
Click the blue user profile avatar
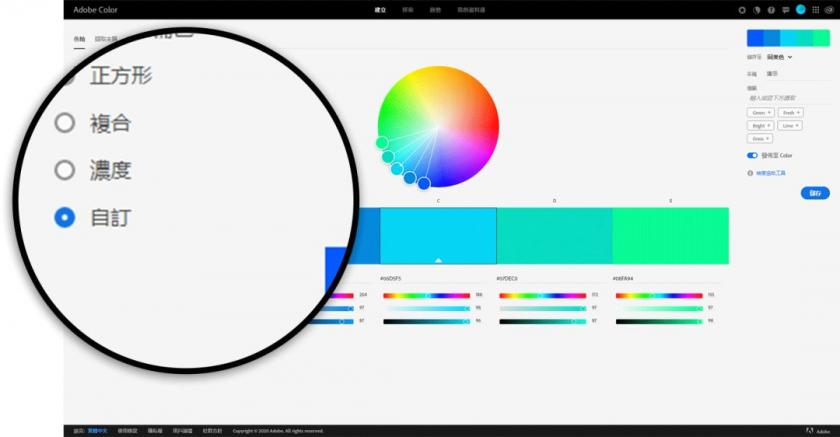click(x=801, y=9)
